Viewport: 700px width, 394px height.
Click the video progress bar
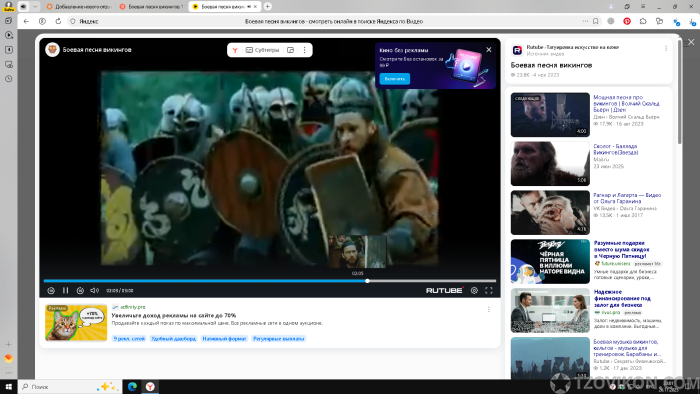tap(270, 281)
